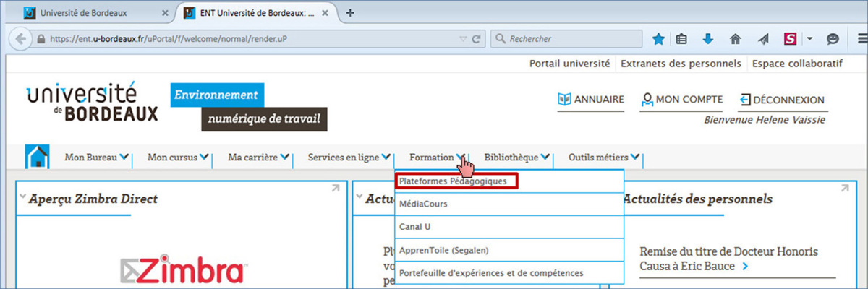The height and width of the screenshot is (289, 868).
Task: Click the reload page icon in address bar
Action: [477, 39]
